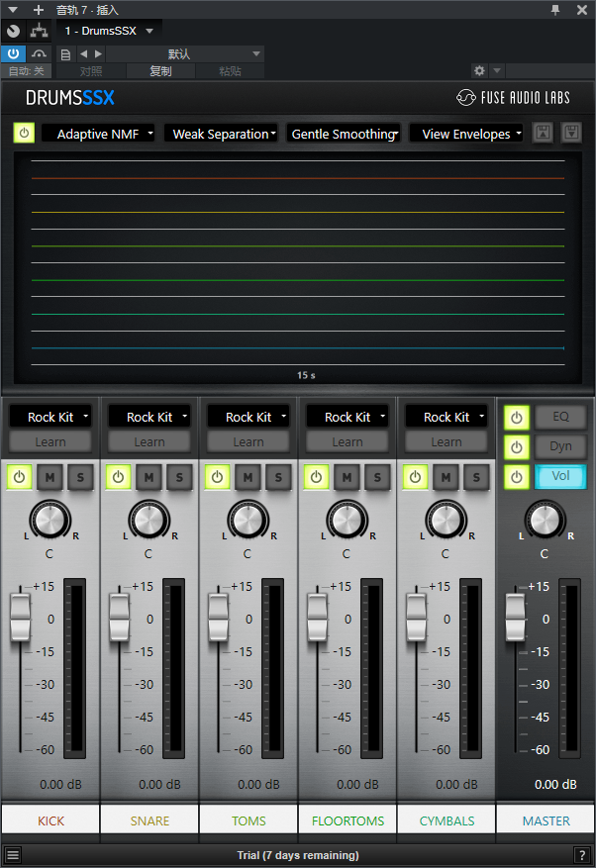Open the Adaptive NMF algorithm dropdown
596x868 pixels.
(99, 134)
